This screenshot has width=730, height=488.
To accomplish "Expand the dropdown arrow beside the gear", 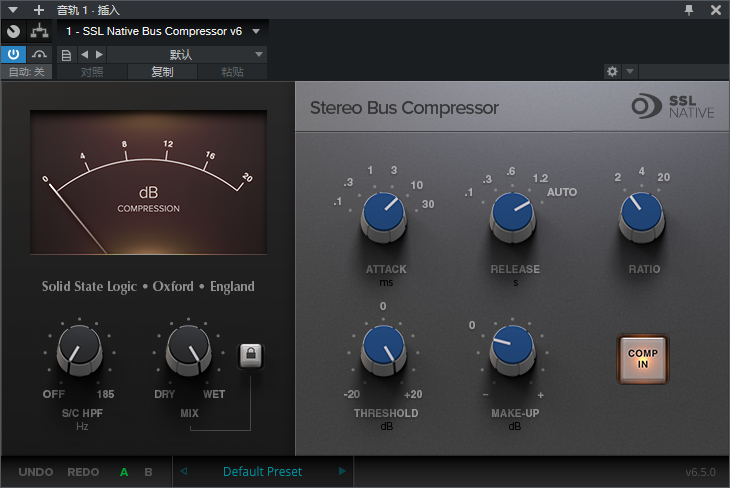I will [630, 71].
